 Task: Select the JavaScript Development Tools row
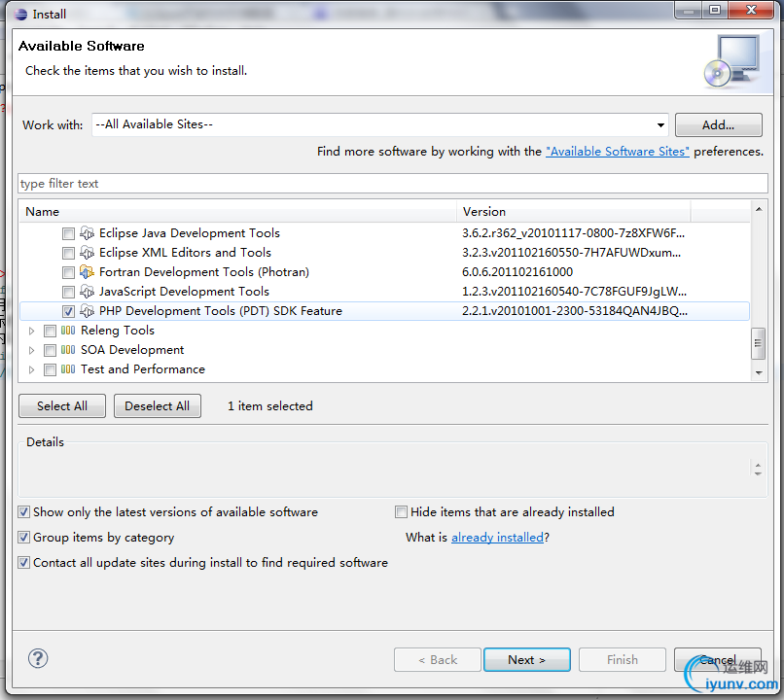(x=384, y=292)
